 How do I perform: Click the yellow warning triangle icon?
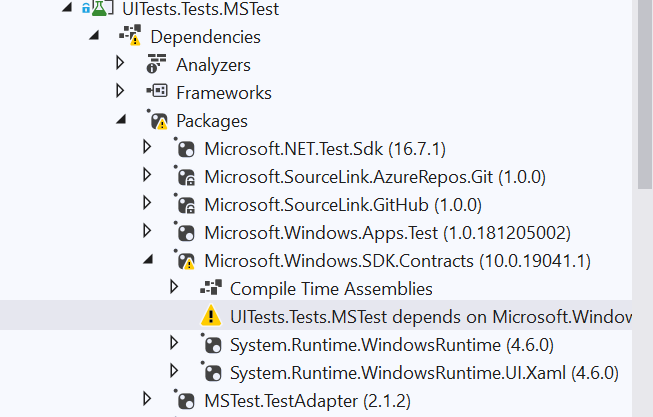coord(211,316)
